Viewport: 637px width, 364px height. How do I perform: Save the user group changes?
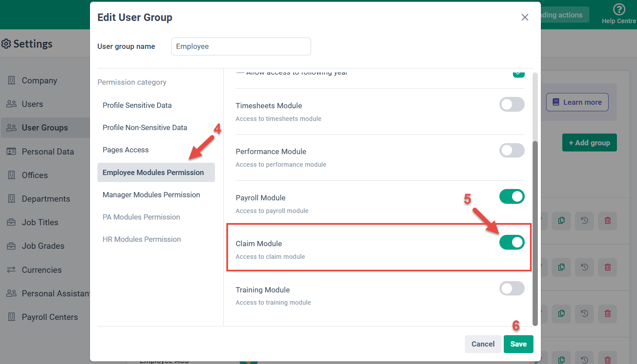(519, 344)
